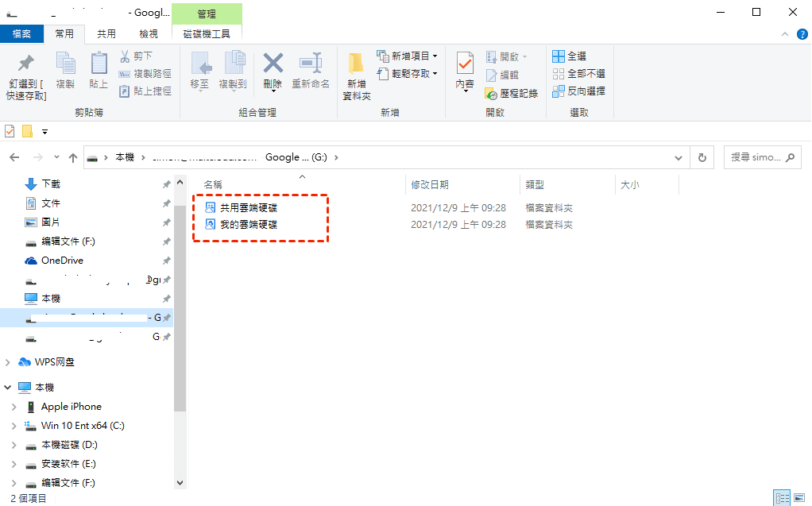The width and height of the screenshot is (812, 506).
Task: Open the Open (開啟) dropdown in ribbon
Action: (x=507, y=56)
